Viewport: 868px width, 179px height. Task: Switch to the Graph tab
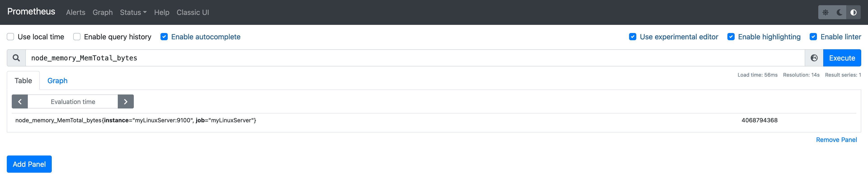click(x=57, y=80)
